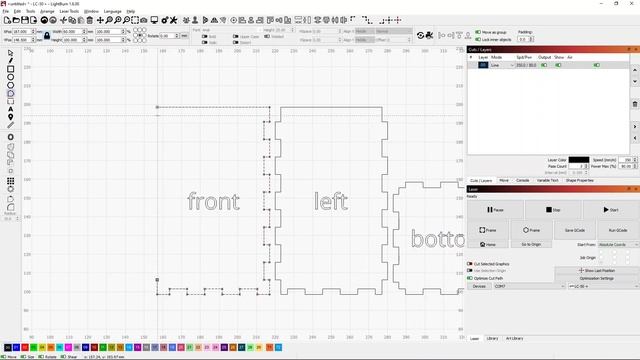The image size is (640, 360).
Task: Open the Arrange menu
Action: [47, 11]
